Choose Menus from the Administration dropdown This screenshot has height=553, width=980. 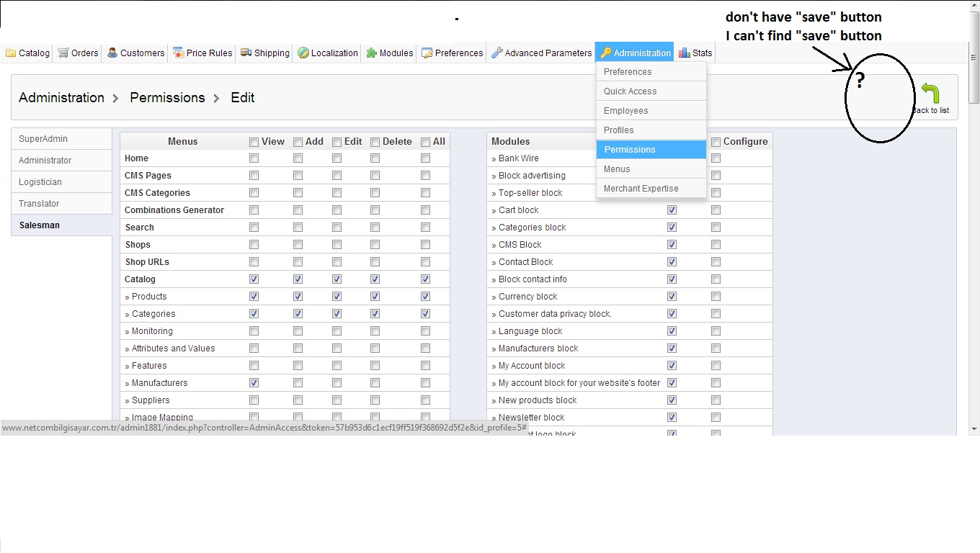point(651,169)
